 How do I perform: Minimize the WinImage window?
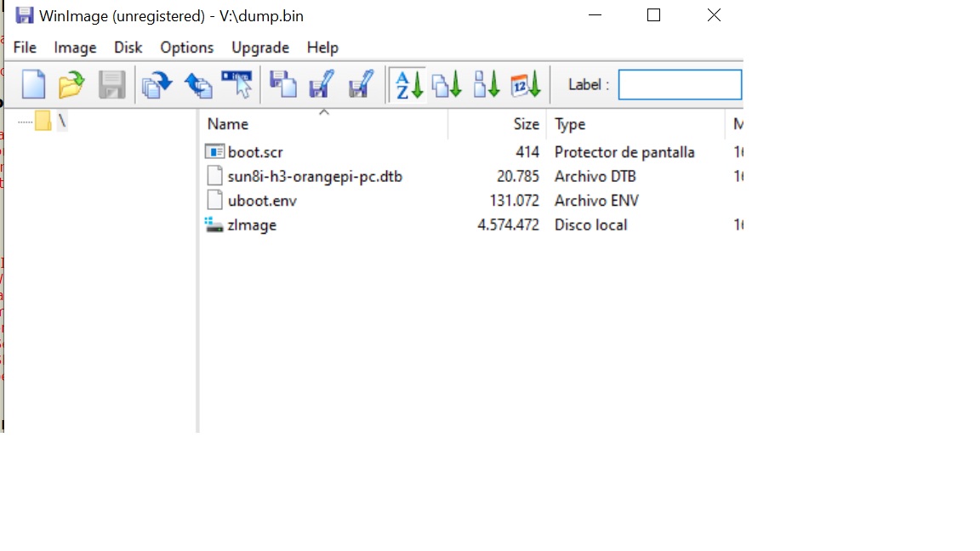coord(595,15)
